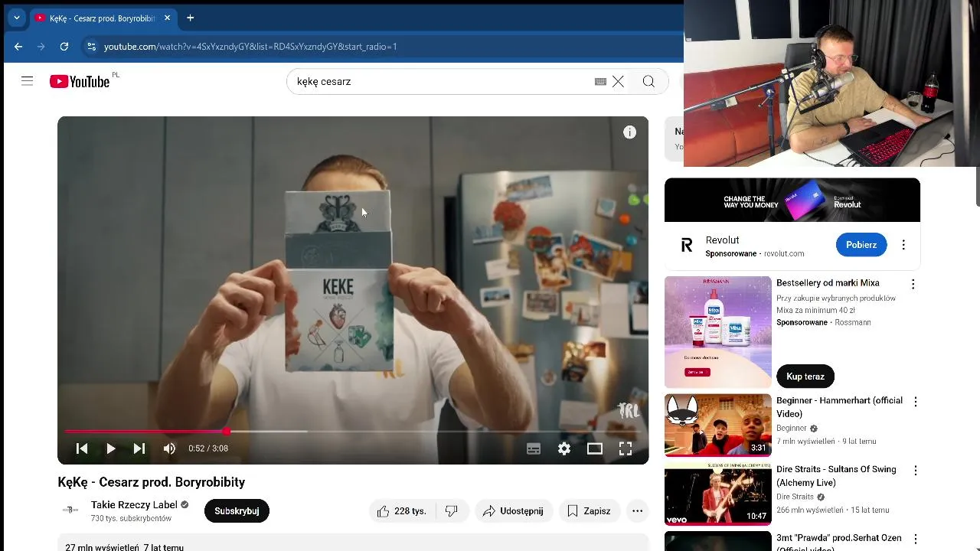Click Kup teraz on the Mixa ad
980x551 pixels.
click(805, 377)
